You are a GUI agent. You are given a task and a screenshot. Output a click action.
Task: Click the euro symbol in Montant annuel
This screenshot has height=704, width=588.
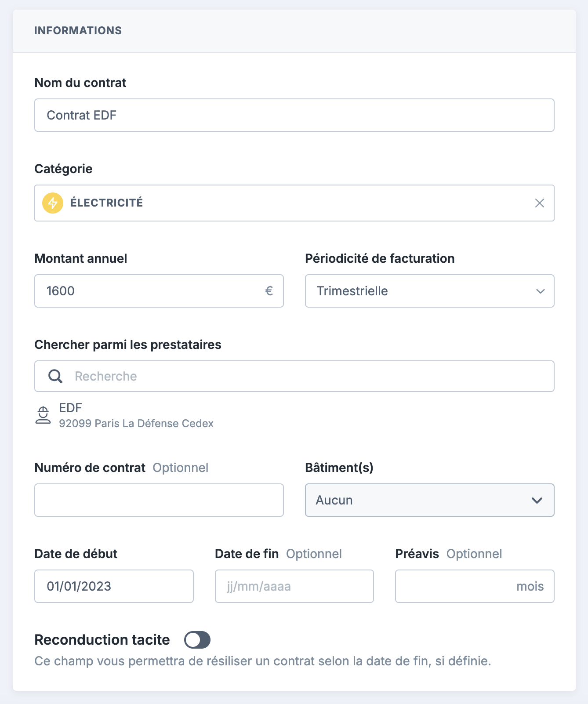[269, 291]
